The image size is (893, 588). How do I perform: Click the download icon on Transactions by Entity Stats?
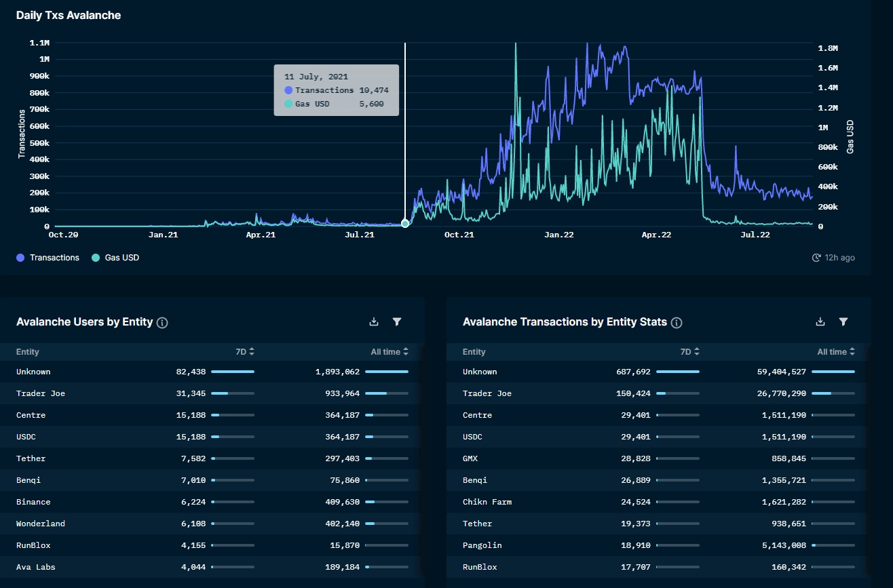[x=820, y=321]
